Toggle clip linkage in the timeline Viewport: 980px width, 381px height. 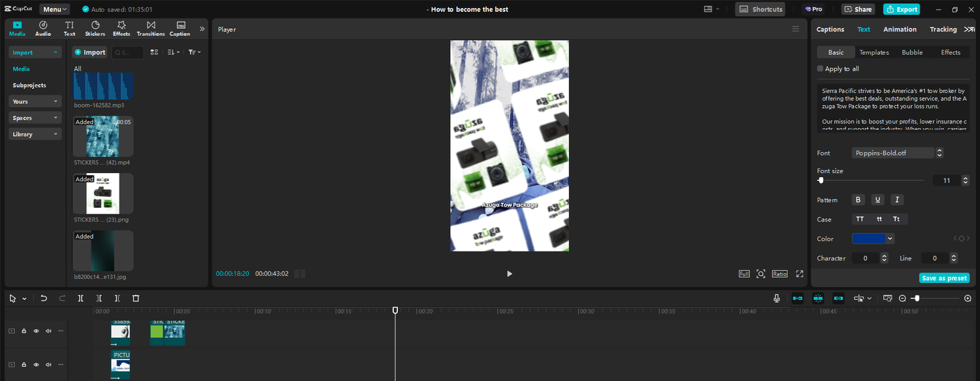[839, 298]
